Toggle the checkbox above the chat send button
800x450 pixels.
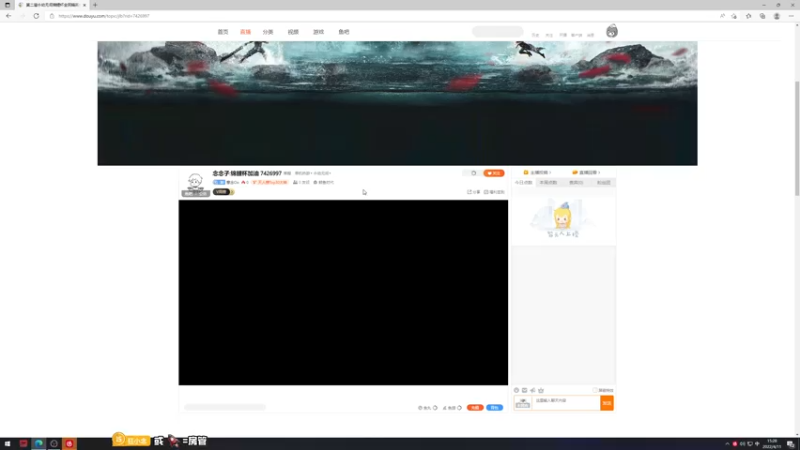tap(595, 390)
